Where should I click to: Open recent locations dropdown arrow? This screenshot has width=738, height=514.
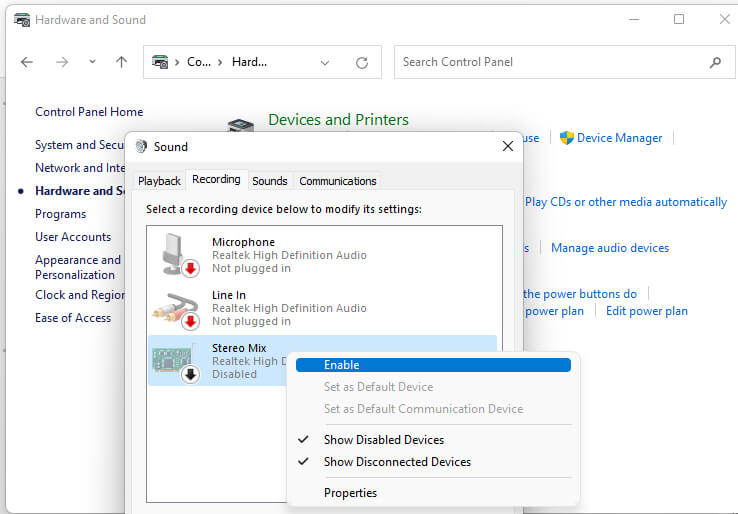(93, 62)
